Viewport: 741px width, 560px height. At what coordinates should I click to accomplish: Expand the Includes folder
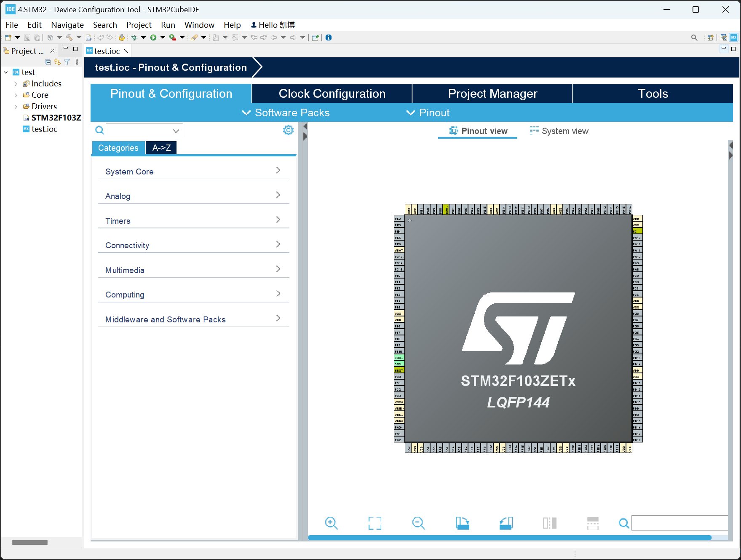[16, 84]
